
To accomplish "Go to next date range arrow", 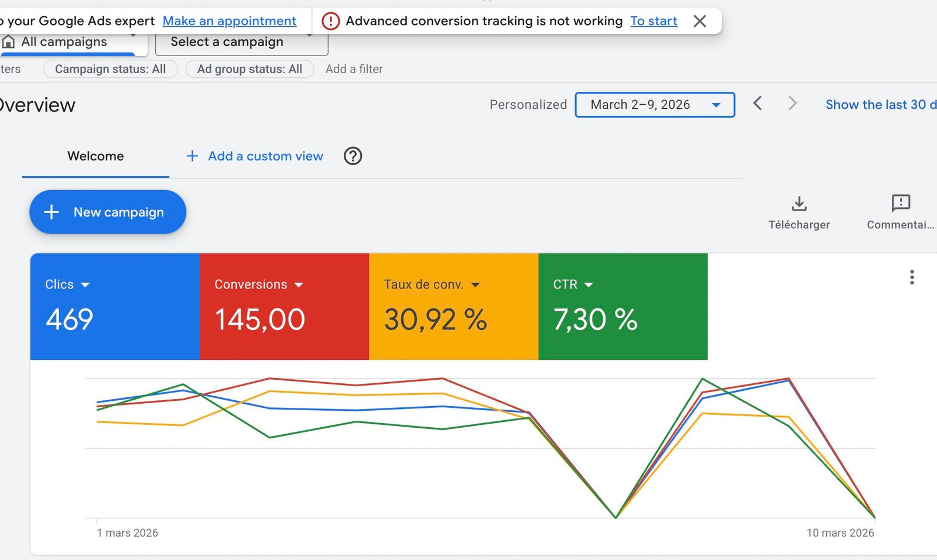I will point(792,104).
